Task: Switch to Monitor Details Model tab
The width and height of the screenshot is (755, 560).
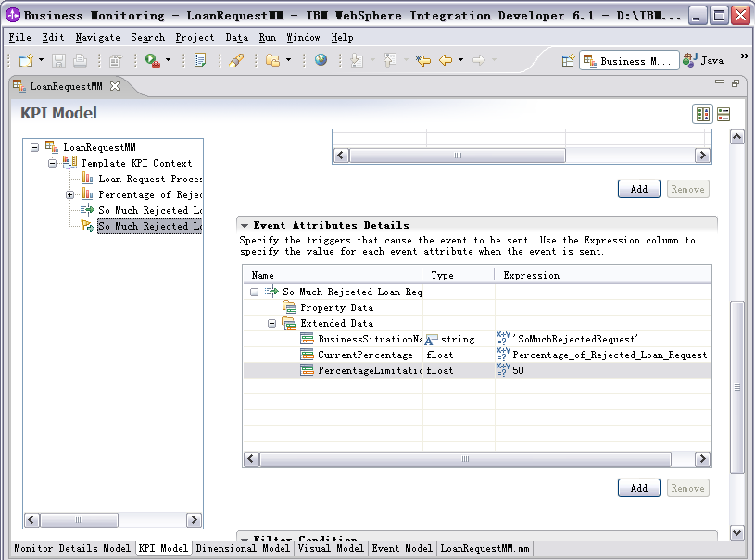Action: [72, 548]
